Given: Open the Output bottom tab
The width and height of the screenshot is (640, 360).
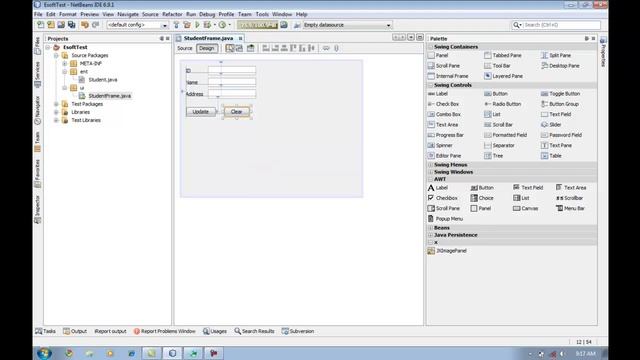Looking at the screenshot, I should [75, 331].
